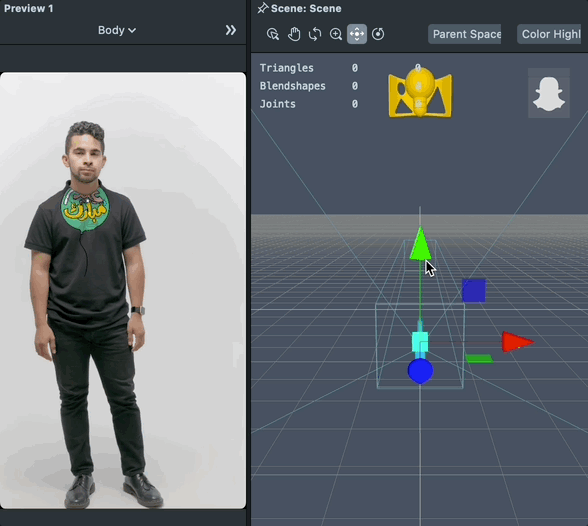This screenshot has height=526, width=588.
Task: Click the Color Highlight button
Action: (x=549, y=34)
